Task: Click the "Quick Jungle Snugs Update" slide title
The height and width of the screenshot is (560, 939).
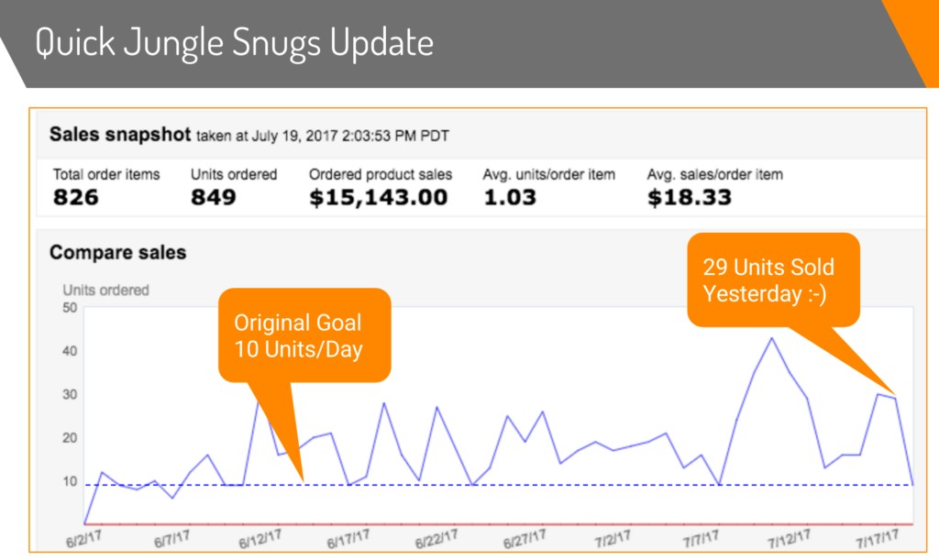Action: [x=234, y=45]
